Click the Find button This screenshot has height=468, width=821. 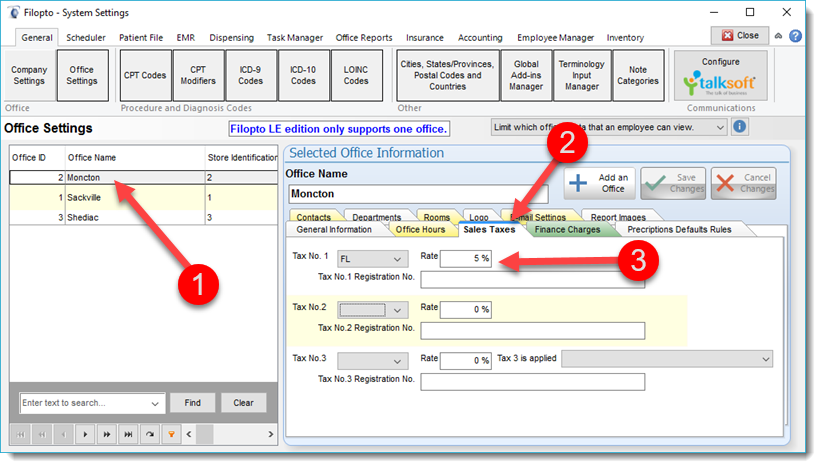click(x=192, y=403)
